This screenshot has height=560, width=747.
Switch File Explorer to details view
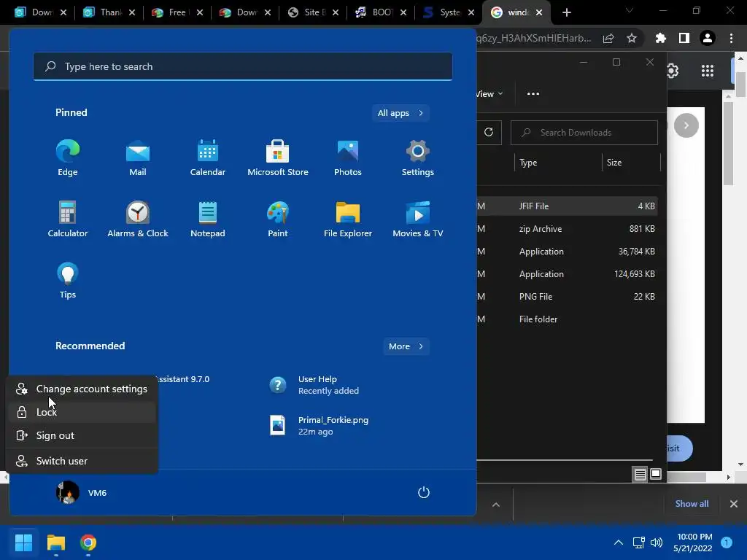[640, 474]
